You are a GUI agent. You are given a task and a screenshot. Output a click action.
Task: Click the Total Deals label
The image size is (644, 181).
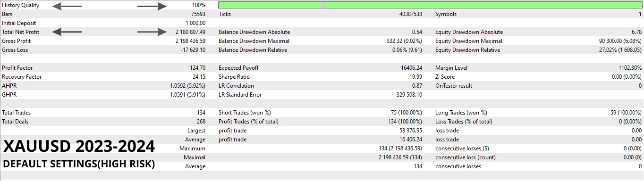point(15,122)
